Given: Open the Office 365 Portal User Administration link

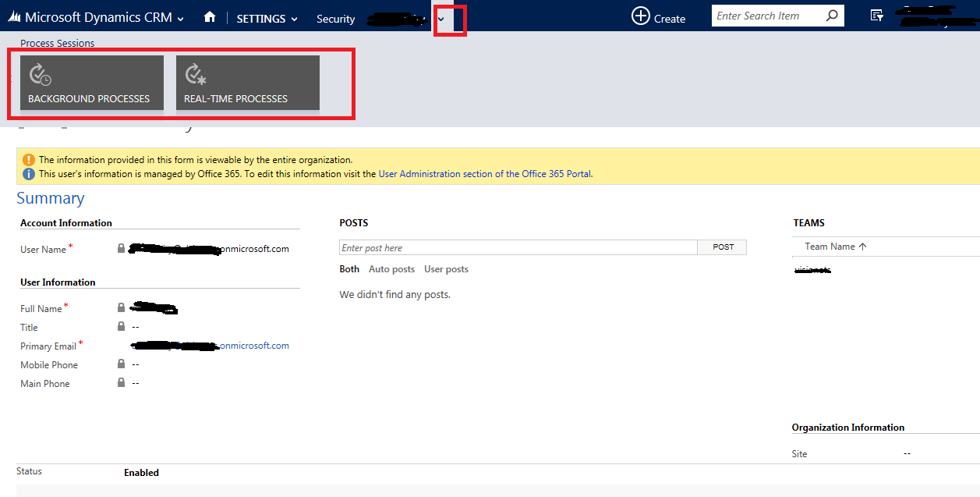Looking at the screenshot, I should point(485,174).
